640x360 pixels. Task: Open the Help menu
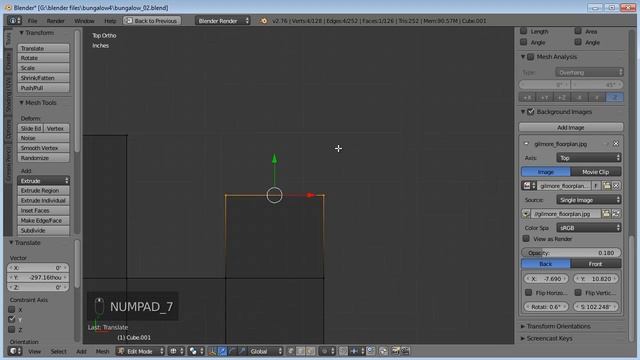pyautogui.click(x=110, y=21)
